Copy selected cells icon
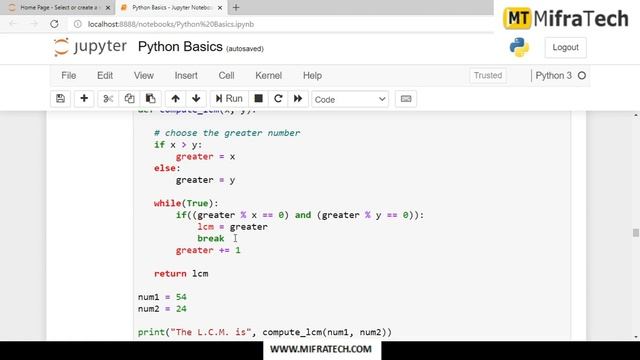640x360 pixels. pyautogui.click(x=129, y=99)
